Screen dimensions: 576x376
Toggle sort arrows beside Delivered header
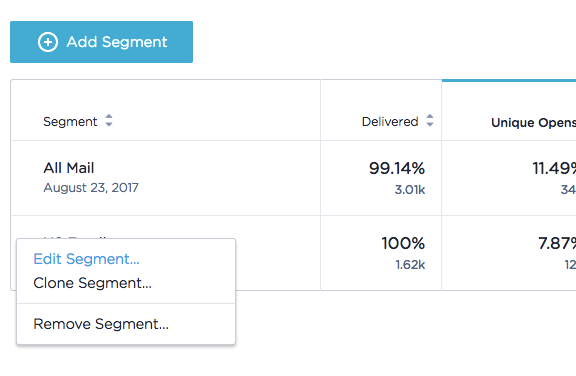tap(430, 120)
